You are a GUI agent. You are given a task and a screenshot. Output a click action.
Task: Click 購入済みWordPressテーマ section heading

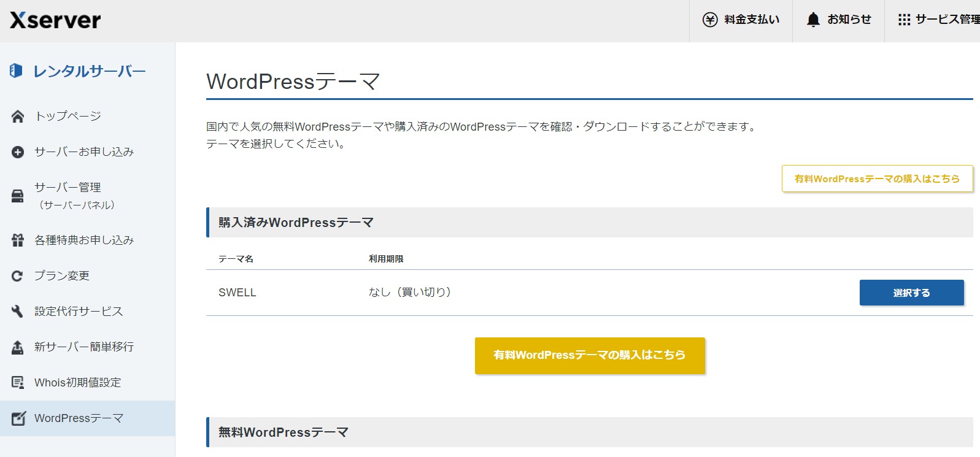296,223
